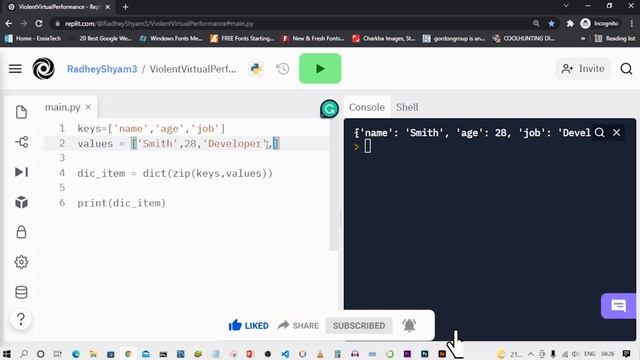Search the console output

(599, 133)
